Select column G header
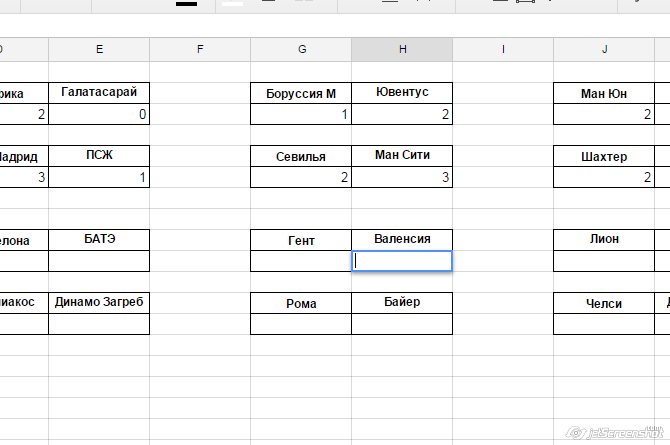The height and width of the screenshot is (445, 670). pyautogui.click(x=301, y=49)
